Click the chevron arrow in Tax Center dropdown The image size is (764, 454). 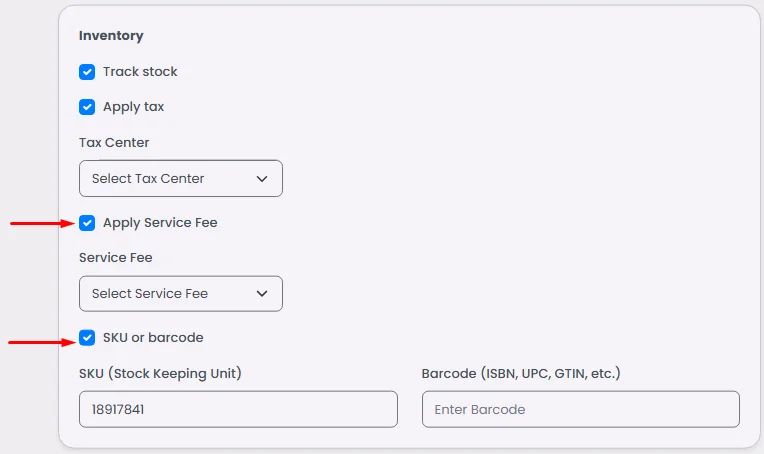click(x=262, y=179)
